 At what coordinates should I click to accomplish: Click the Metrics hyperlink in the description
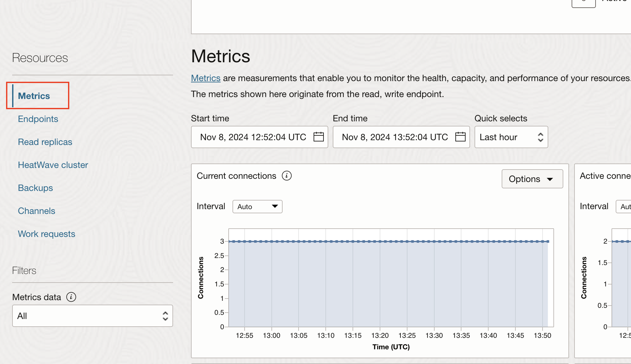point(206,78)
